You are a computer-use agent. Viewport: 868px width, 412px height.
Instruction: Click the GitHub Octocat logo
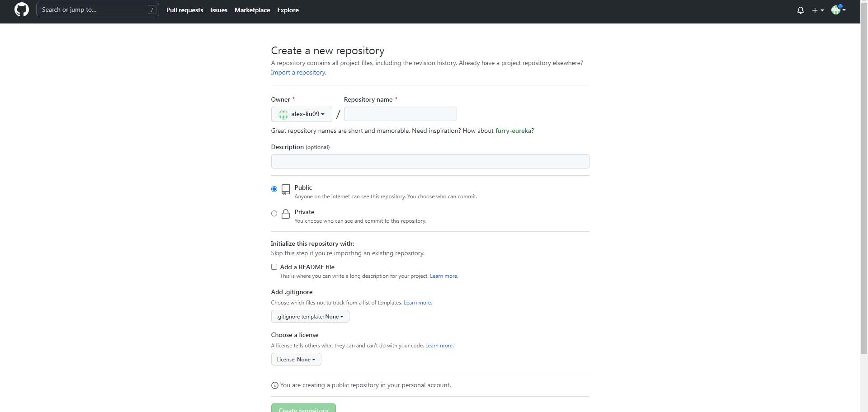pyautogui.click(x=21, y=9)
